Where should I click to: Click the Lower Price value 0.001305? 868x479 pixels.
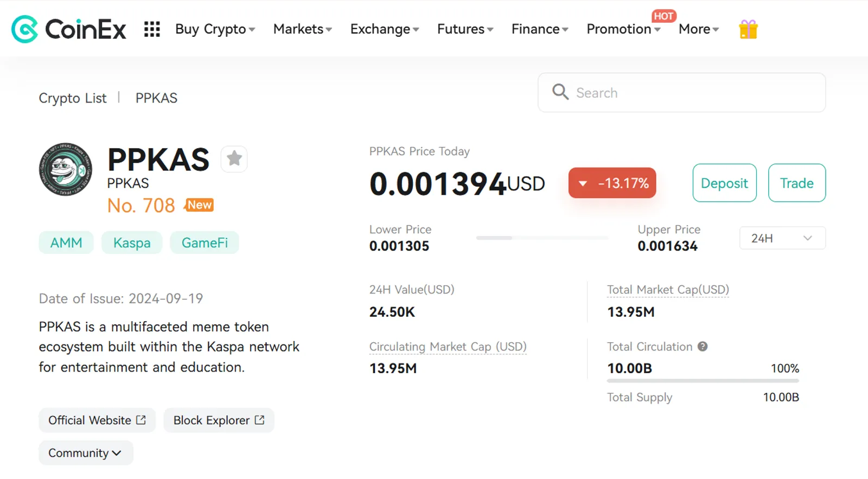(399, 246)
